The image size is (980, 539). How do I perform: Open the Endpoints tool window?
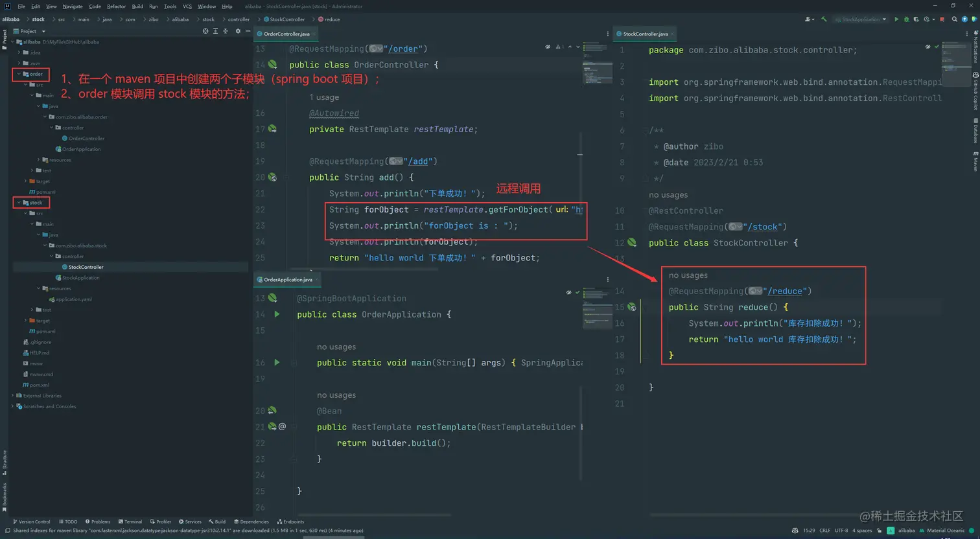[x=290, y=522]
